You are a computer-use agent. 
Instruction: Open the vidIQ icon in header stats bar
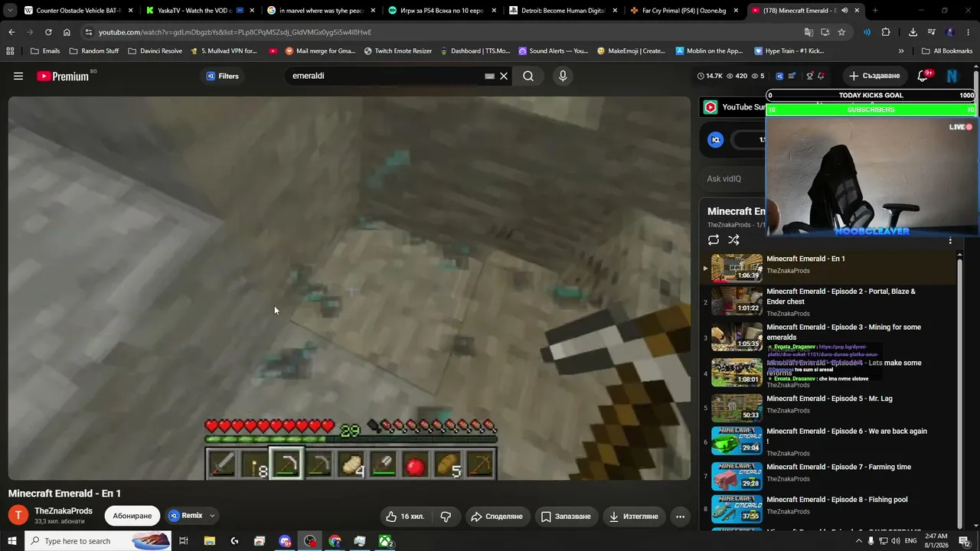(x=779, y=76)
